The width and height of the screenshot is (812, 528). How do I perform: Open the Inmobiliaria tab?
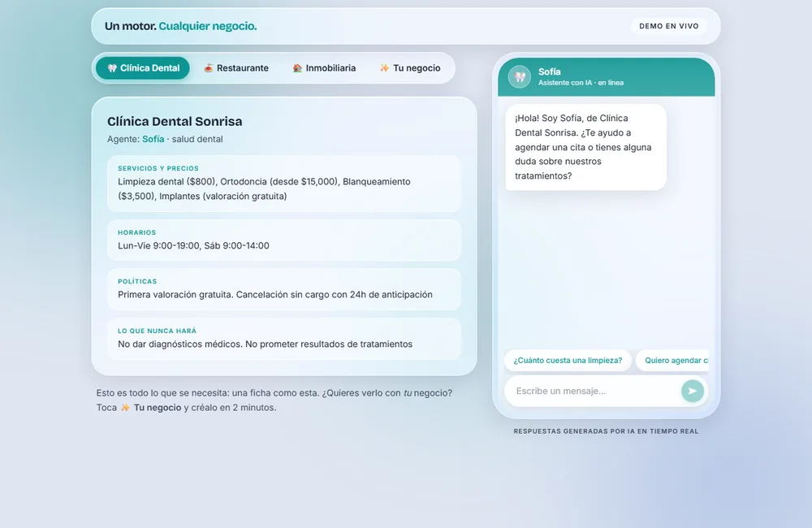pos(324,68)
